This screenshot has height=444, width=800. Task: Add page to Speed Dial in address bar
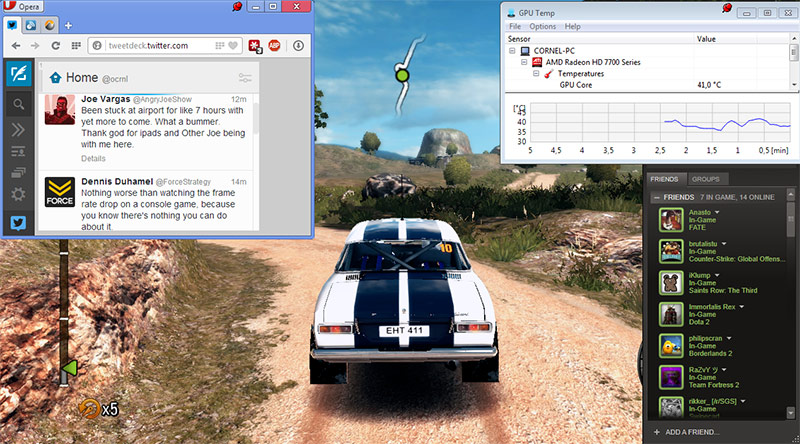[220, 45]
